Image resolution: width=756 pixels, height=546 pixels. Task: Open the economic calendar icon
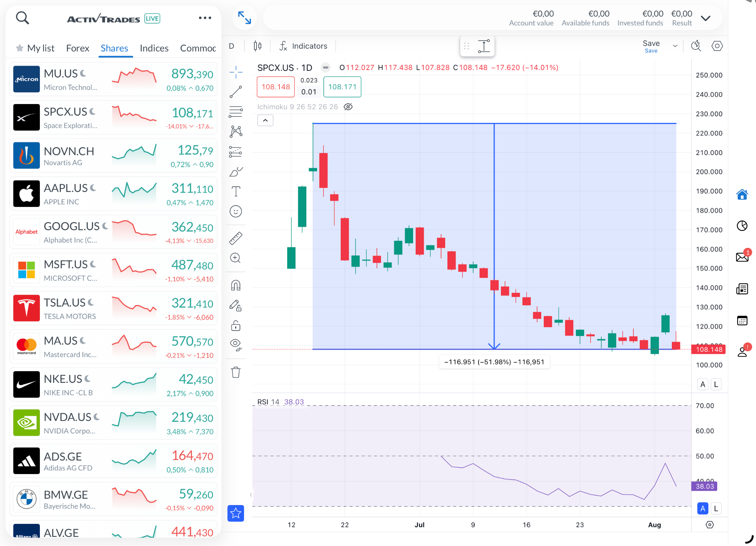point(742,320)
